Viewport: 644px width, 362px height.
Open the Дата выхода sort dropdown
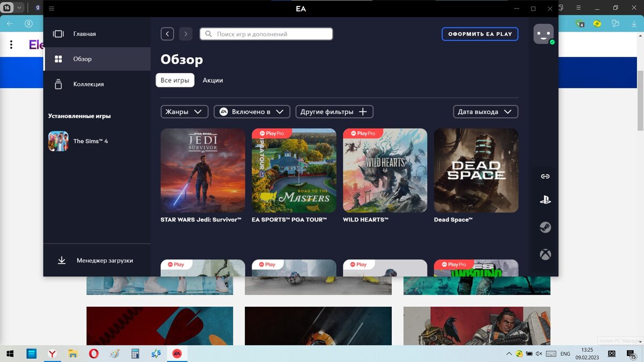[x=485, y=112]
